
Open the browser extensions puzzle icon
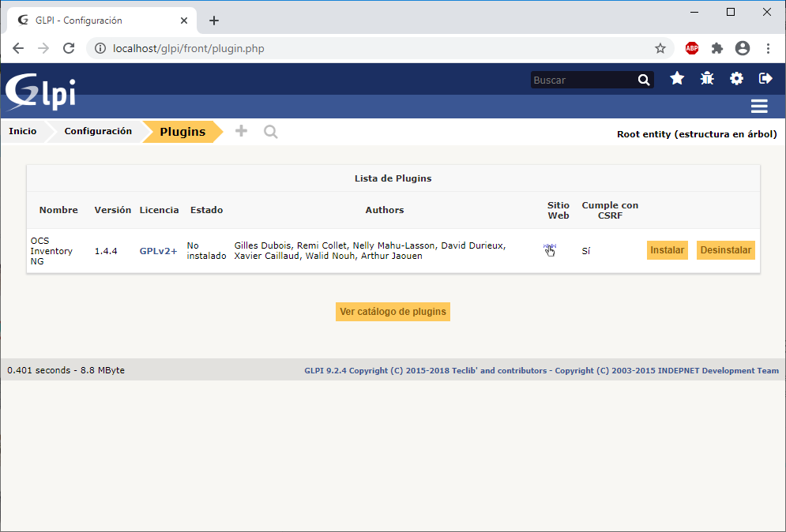point(716,49)
